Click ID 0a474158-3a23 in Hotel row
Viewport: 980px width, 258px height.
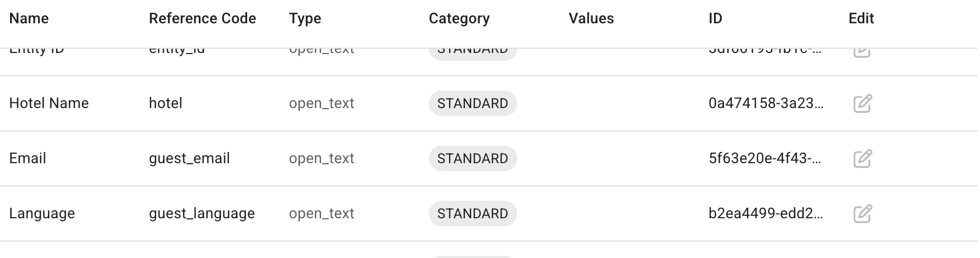pos(766,103)
